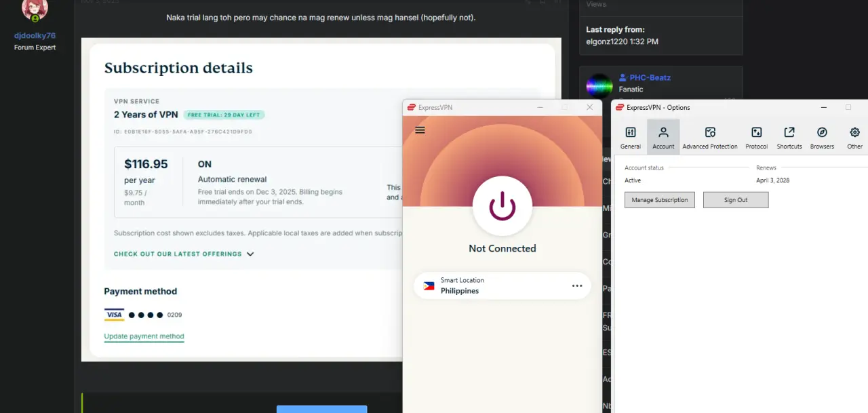Open the General options tab
The image size is (868, 413).
[631, 138]
